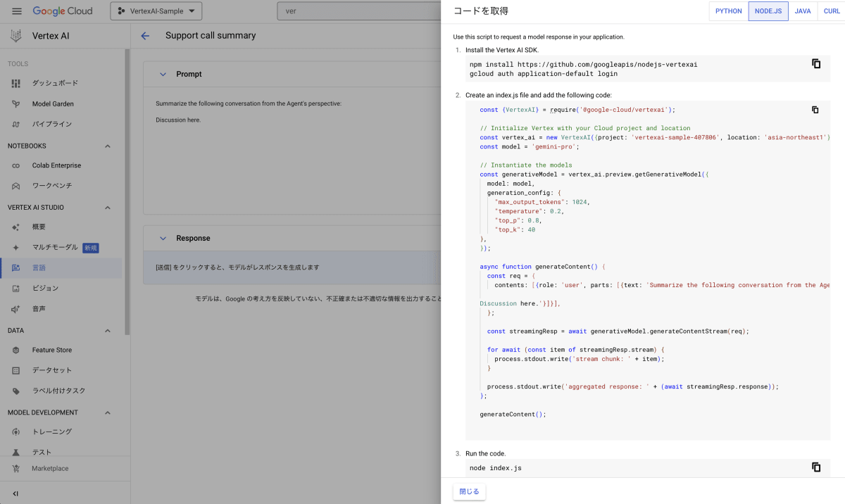
Task: Select the NODE.JS code tab
Action: pos(768,11)
